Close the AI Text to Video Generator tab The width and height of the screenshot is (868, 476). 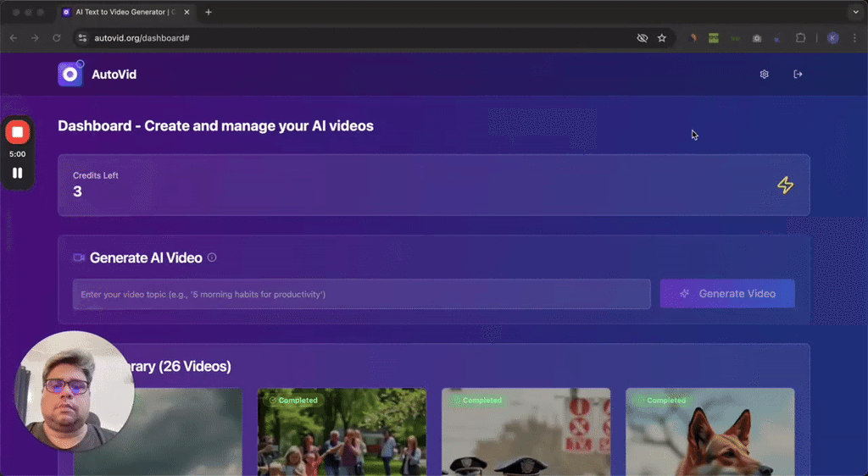coord(186,12)
